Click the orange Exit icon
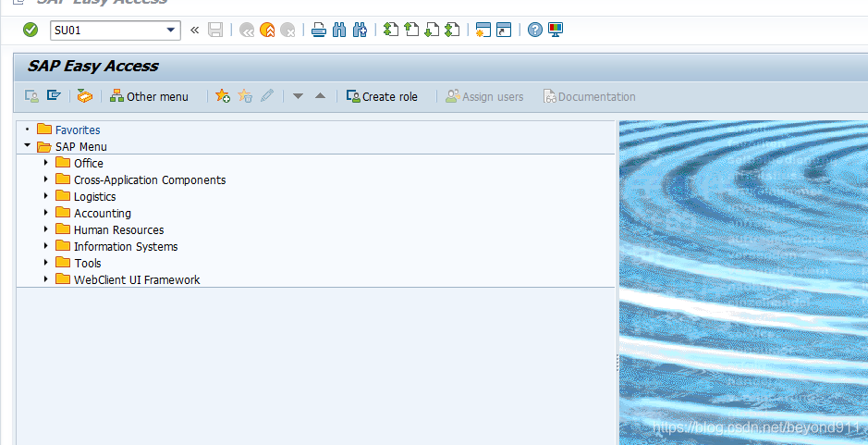 tap(267, 30)
